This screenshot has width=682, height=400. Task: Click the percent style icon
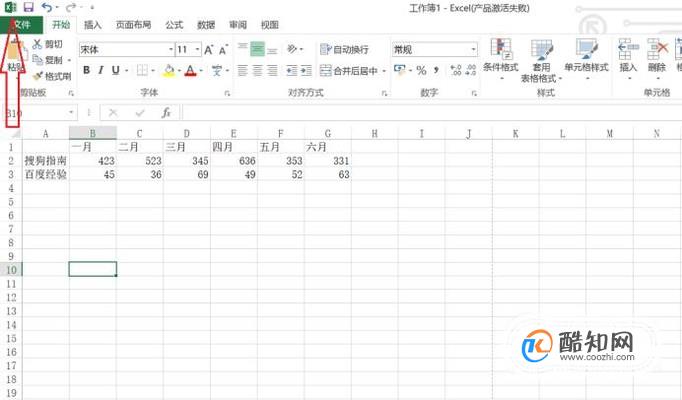(421, 70)
